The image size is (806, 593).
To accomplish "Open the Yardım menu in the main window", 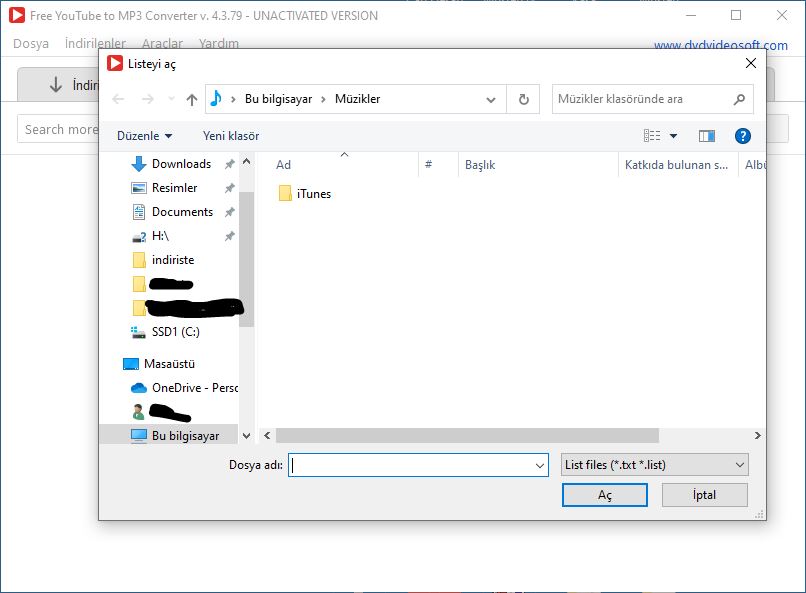I will [219, 44].
